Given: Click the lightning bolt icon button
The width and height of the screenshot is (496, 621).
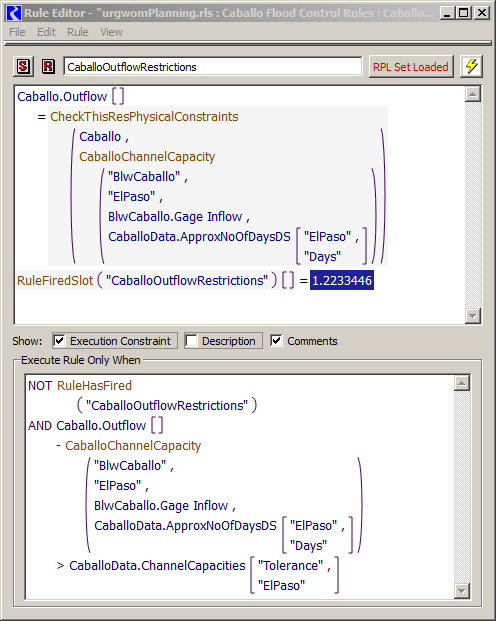Looking at the screenshot, I should tap(471, 66).
